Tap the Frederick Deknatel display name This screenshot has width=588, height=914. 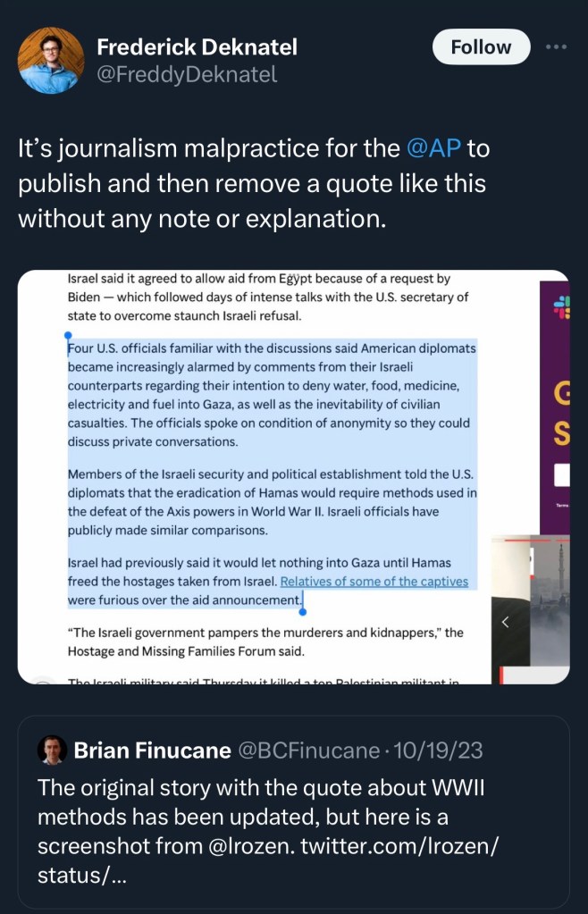click(x=197, y=46)
